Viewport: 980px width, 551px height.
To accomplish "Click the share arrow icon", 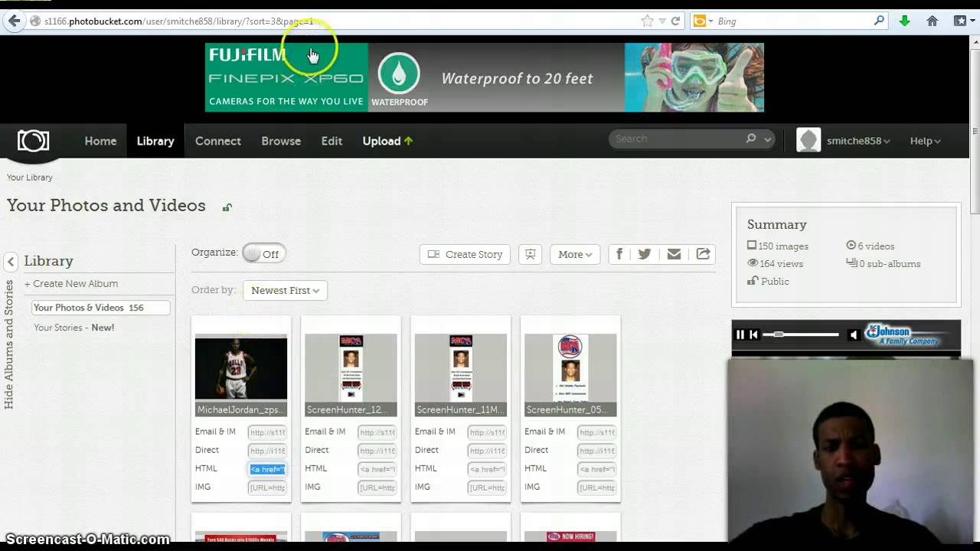I will point(703,254).
